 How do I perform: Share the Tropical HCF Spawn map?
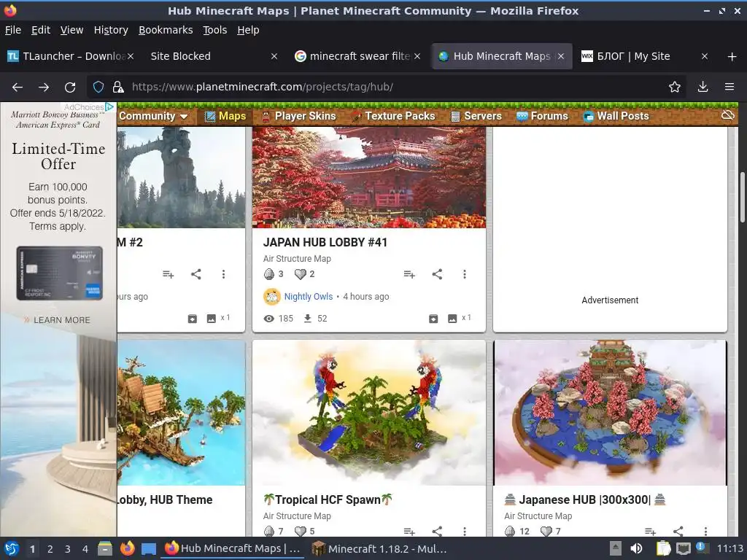437,531
